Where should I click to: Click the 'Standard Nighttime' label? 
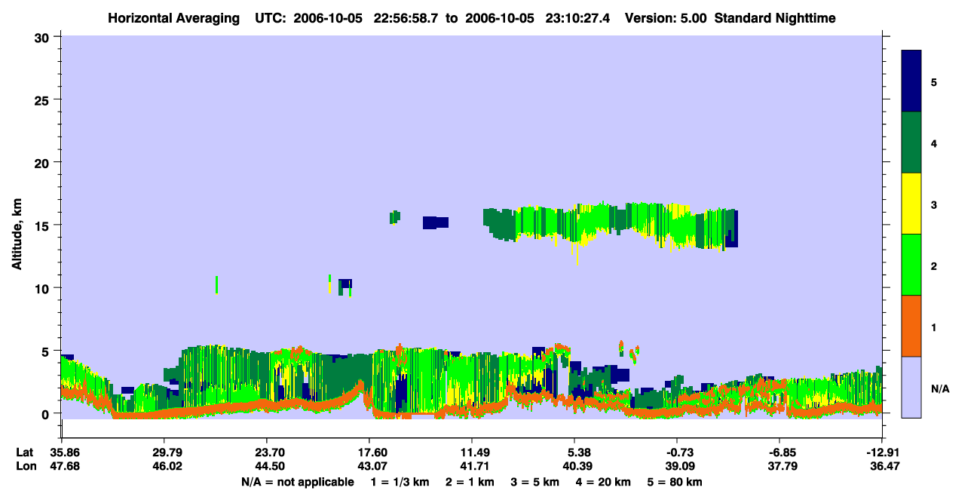click(x=775, y=17)
